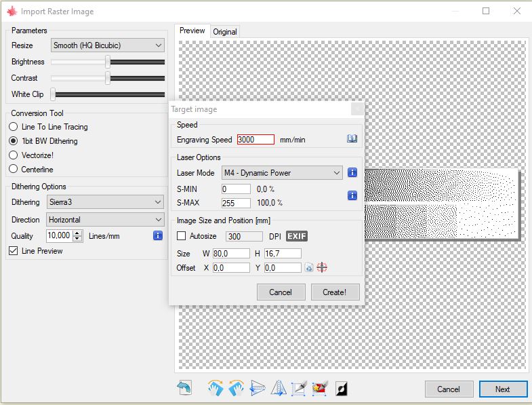Show info for S-MIN and S-MAX
Image resolution: width=532 pixels, height=405 pixels.
(x=352, y=195)
